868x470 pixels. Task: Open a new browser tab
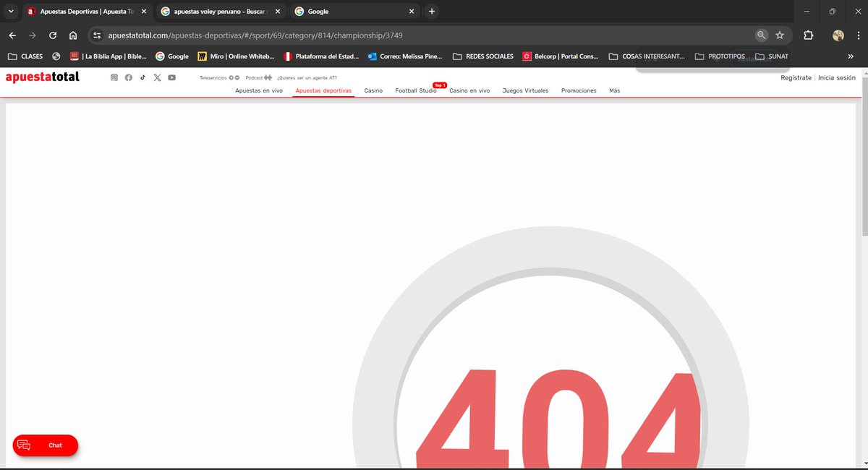(432, 12)
